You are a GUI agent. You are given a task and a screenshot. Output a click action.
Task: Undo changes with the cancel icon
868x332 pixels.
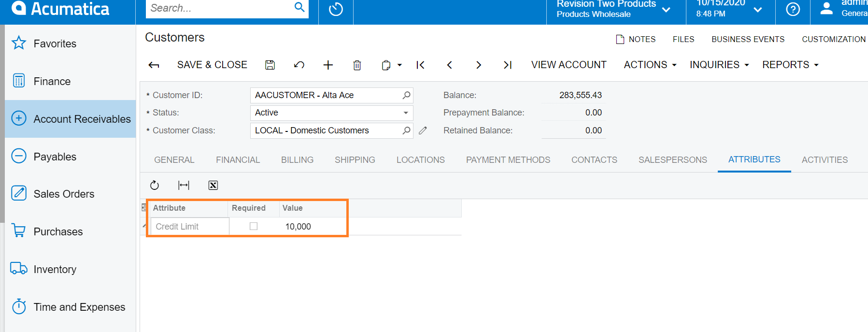299,65
